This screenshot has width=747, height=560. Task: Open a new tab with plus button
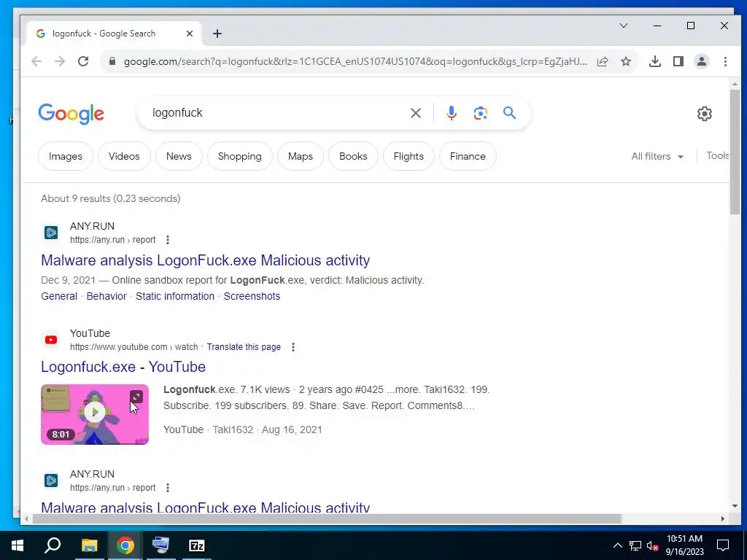click(217, 34)
